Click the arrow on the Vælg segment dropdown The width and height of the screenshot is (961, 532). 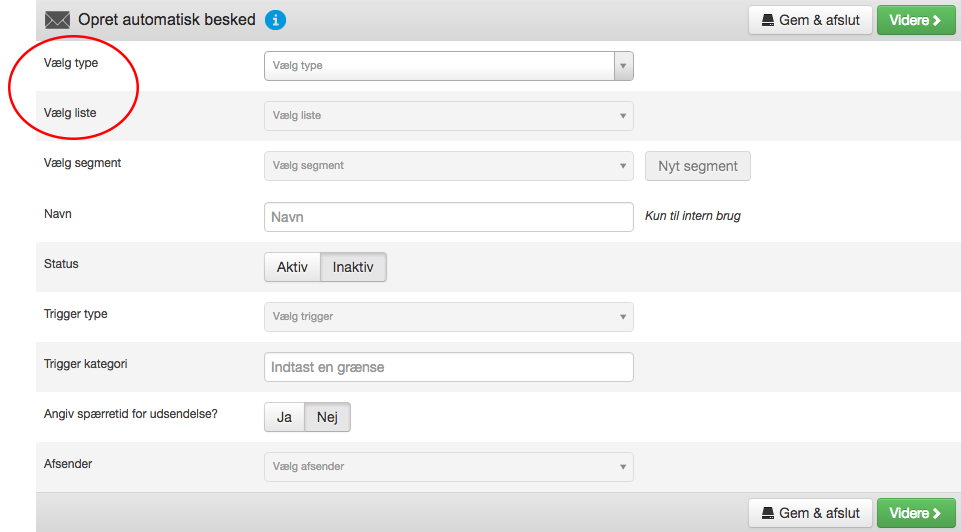[623, 166]
